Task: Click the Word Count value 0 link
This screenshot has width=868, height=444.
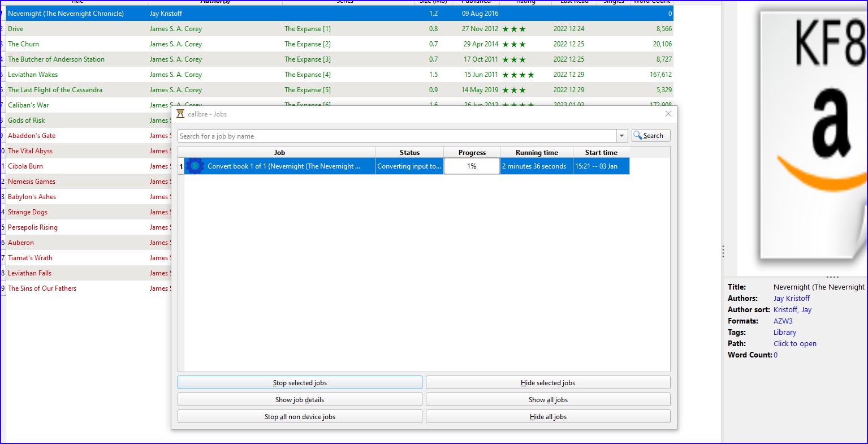Action: tap(776, 355)
